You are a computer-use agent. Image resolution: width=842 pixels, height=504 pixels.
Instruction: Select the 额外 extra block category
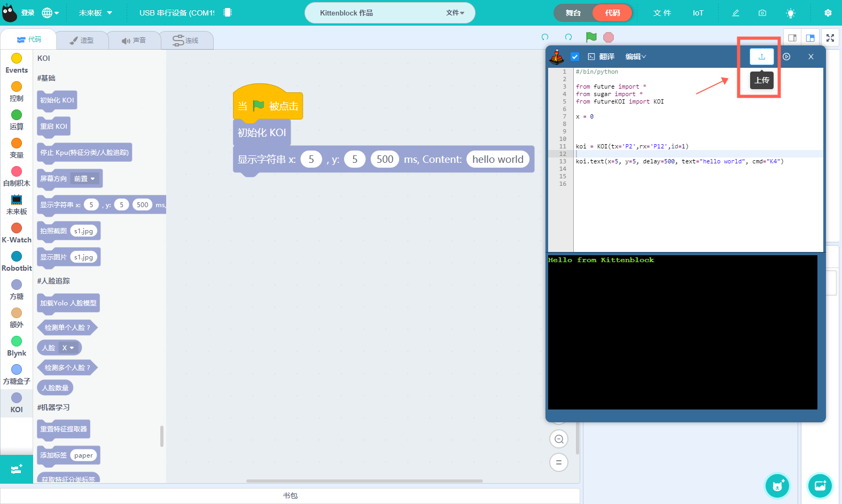pyautogui.click(x=17, y=318)
